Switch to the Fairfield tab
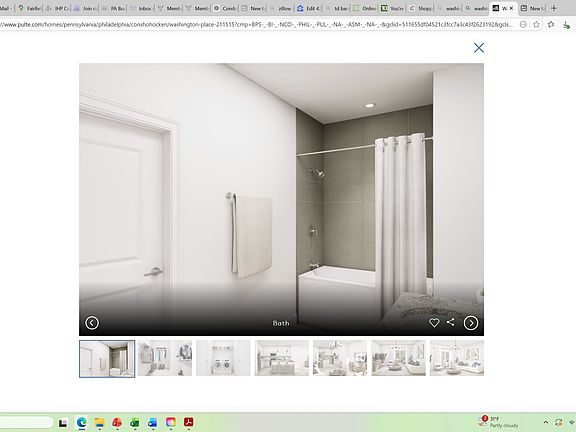This screenshot has width=576, height=432. [29, 8]
